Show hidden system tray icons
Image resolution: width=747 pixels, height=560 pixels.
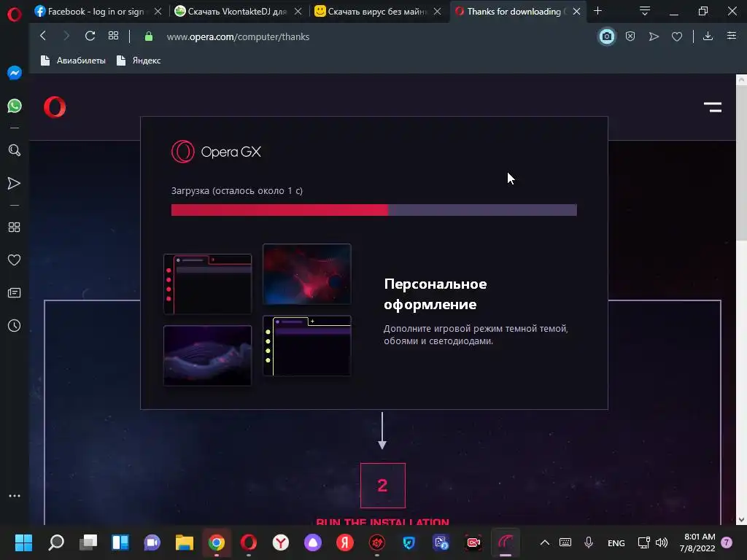tap(544, 542)
